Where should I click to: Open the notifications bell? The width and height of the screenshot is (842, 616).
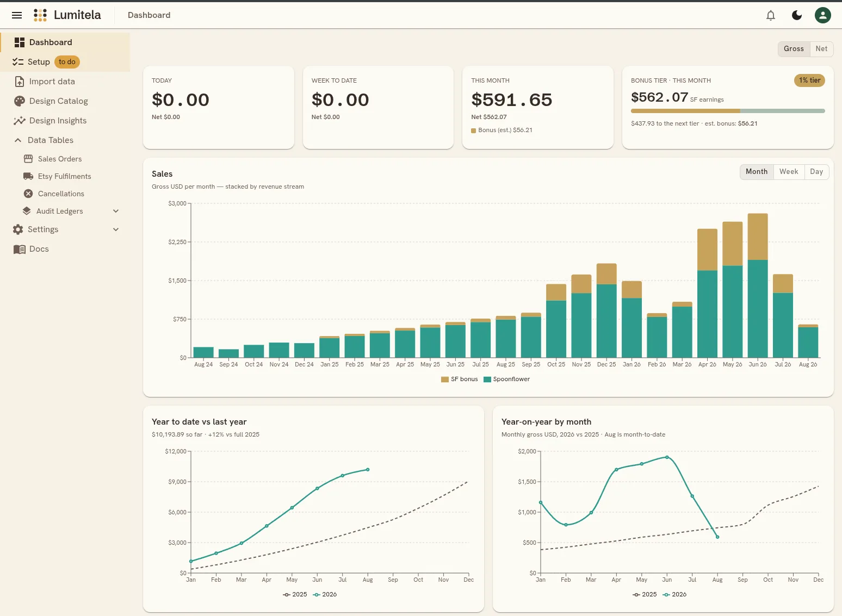point(771,15)
